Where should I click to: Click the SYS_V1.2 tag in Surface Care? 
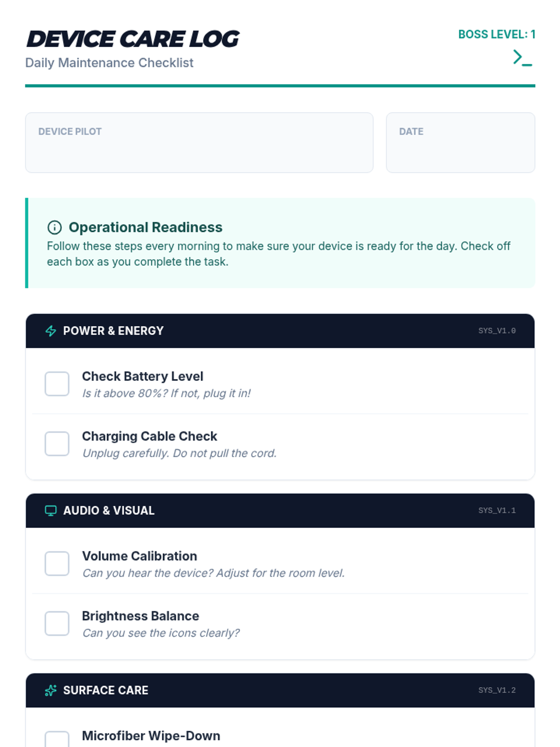[x=497, y=691]
